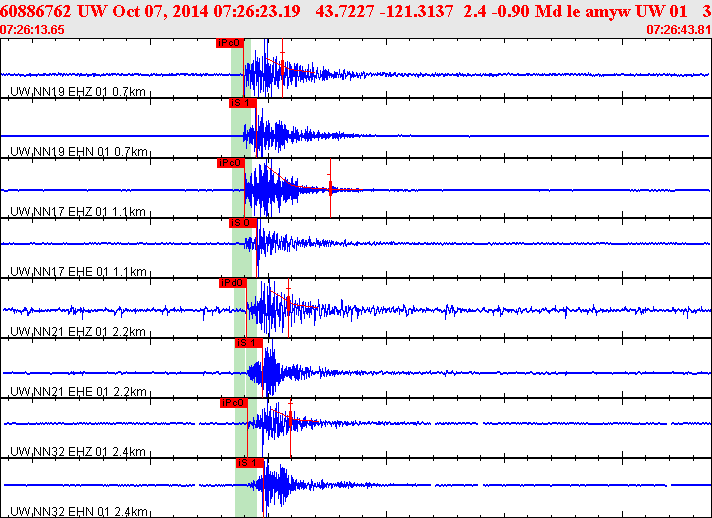Click the event ID 60886762 in header
This screenshot has width=712, height=518.
point(36,11)
